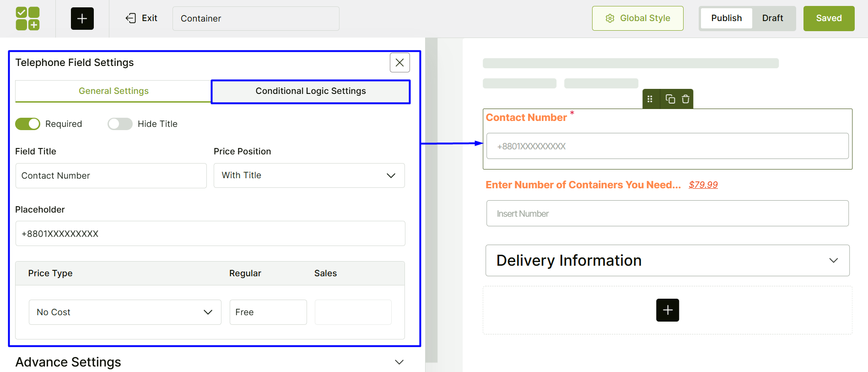
Task: Click the black add element plus button
Action: (x=82, y=18)
